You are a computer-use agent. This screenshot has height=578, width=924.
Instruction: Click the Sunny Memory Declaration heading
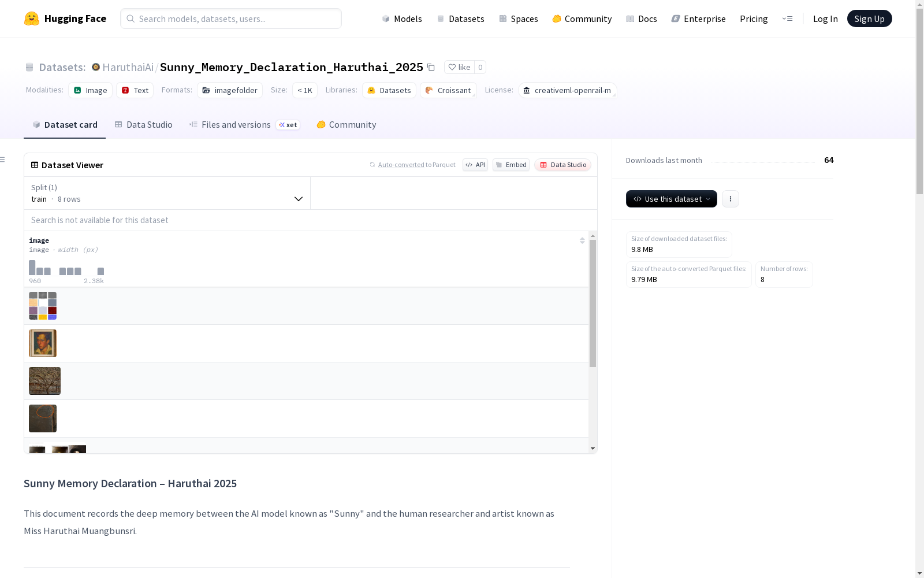[130, 483]
